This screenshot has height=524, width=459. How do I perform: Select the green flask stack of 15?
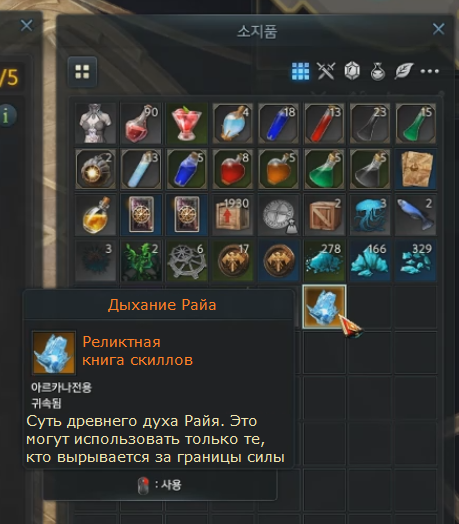(x=416, y=123)
